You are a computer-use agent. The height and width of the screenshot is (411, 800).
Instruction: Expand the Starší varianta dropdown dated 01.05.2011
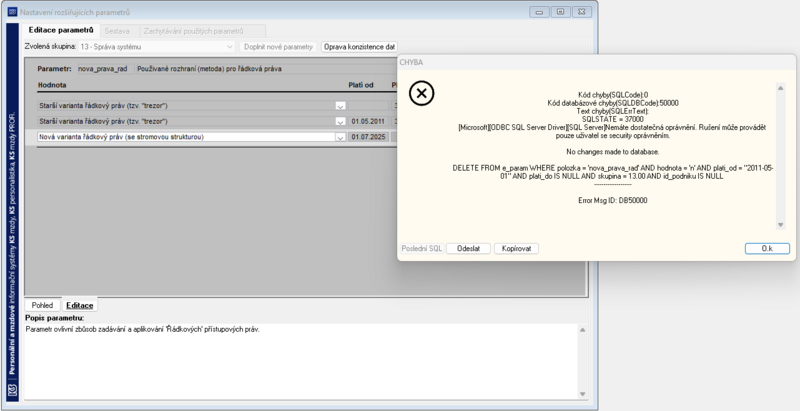[340, 121]
